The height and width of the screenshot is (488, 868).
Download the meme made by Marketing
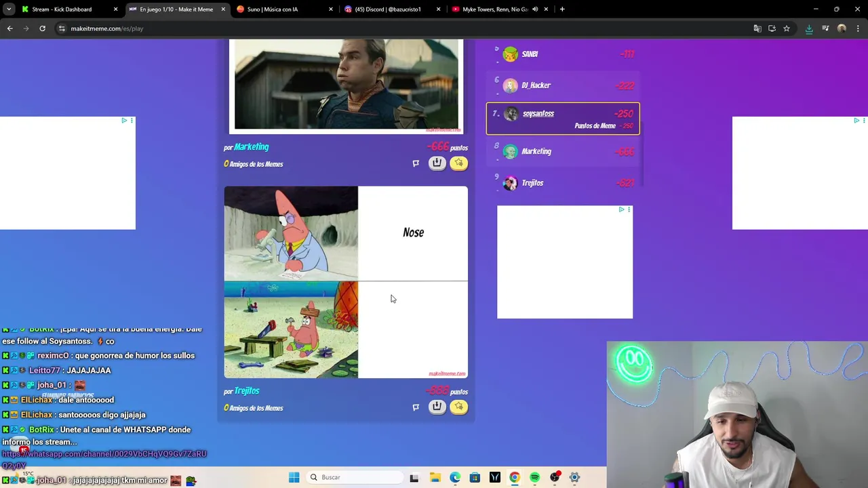437,163
